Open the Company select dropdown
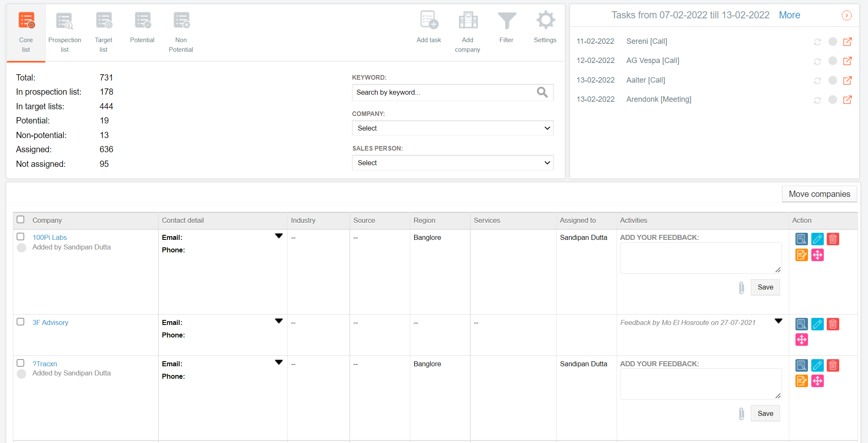Screen dimensions: 868x443 (x=452, y=128)
